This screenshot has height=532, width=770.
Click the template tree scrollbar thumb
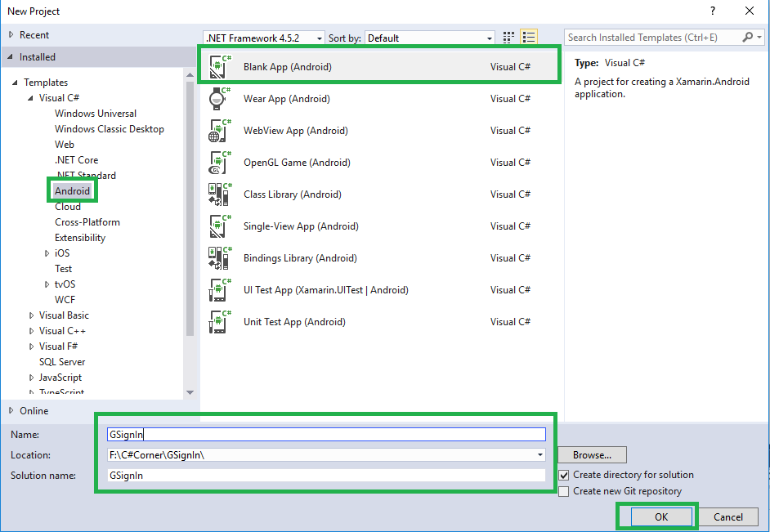190,208
